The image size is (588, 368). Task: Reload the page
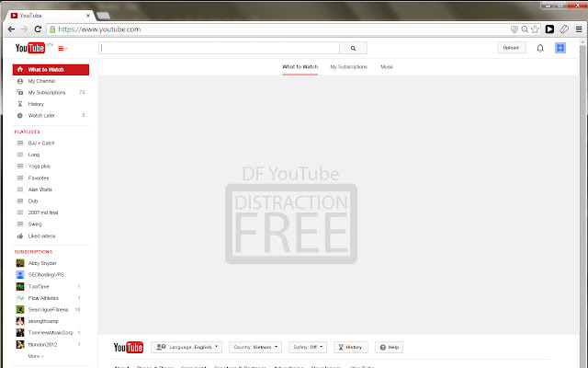38,29
